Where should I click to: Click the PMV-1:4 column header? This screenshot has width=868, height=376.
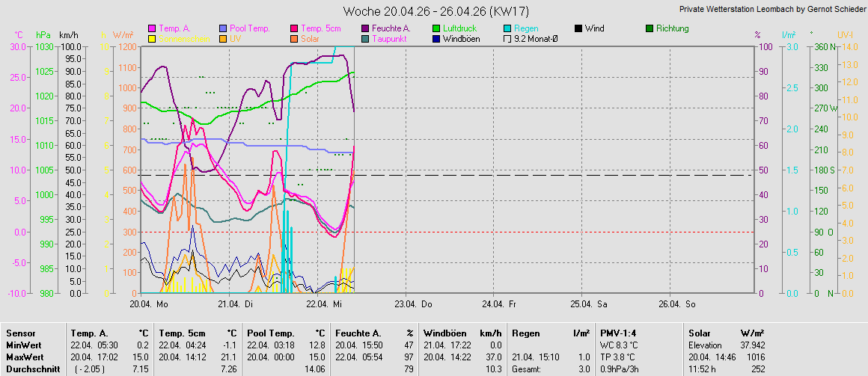pos(618,333)
